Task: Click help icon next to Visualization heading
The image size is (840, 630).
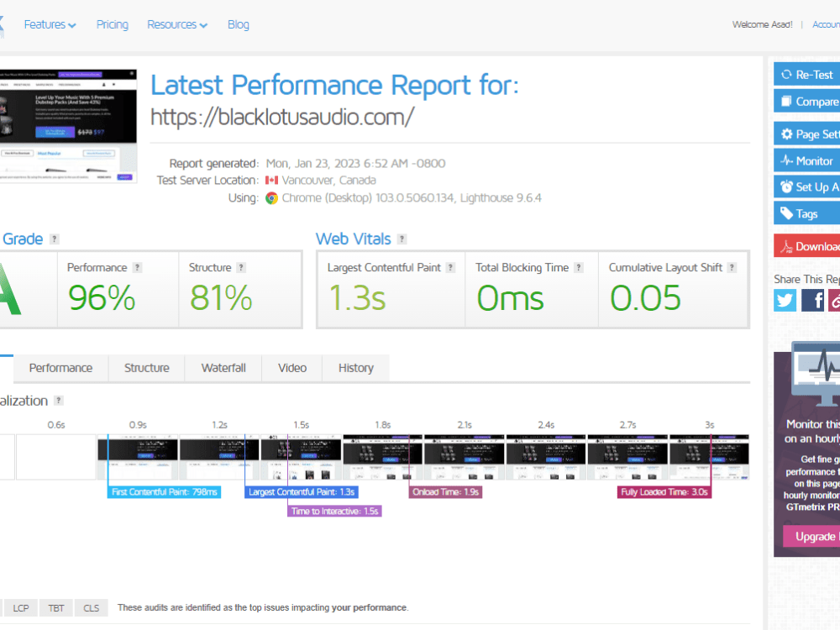Action: (x=59, y=400)
